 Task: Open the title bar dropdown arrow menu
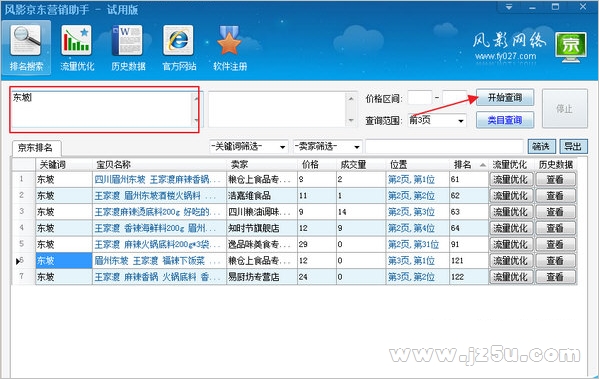pyautogui.click(x=509, y=7)
